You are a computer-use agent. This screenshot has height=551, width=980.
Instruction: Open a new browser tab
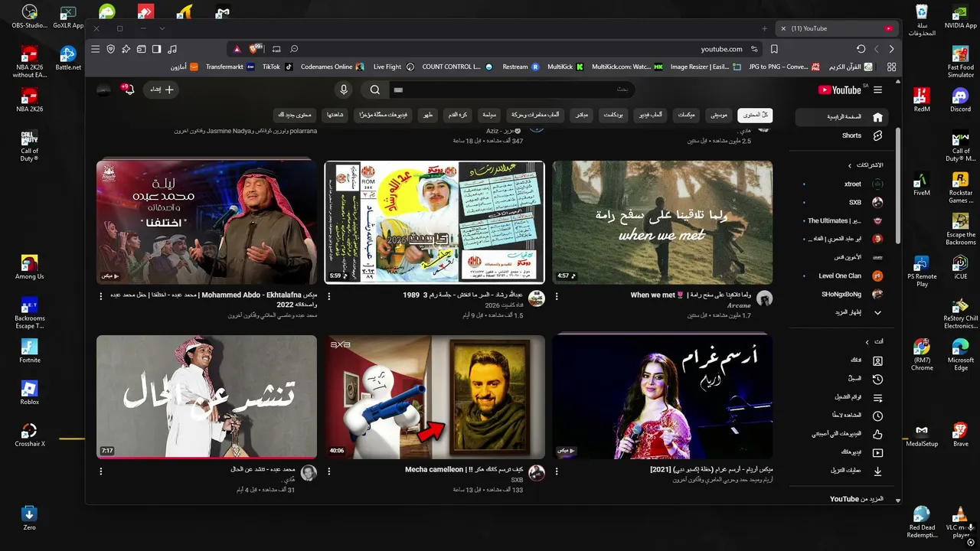pos(764,28)
